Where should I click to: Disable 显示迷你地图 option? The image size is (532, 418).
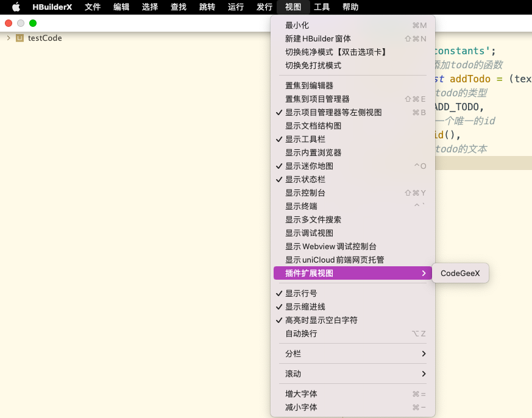[308, 166]
